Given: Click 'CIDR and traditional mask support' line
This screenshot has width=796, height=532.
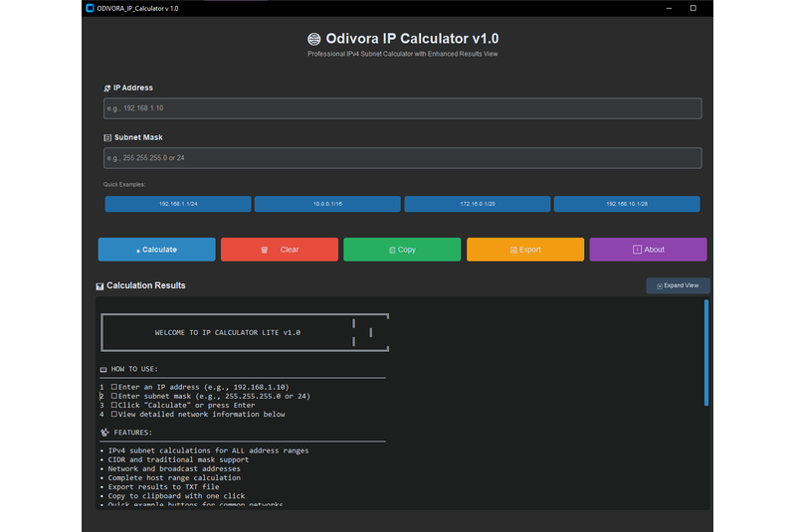Looking at the screenshot, I should [x=178, y=459].
